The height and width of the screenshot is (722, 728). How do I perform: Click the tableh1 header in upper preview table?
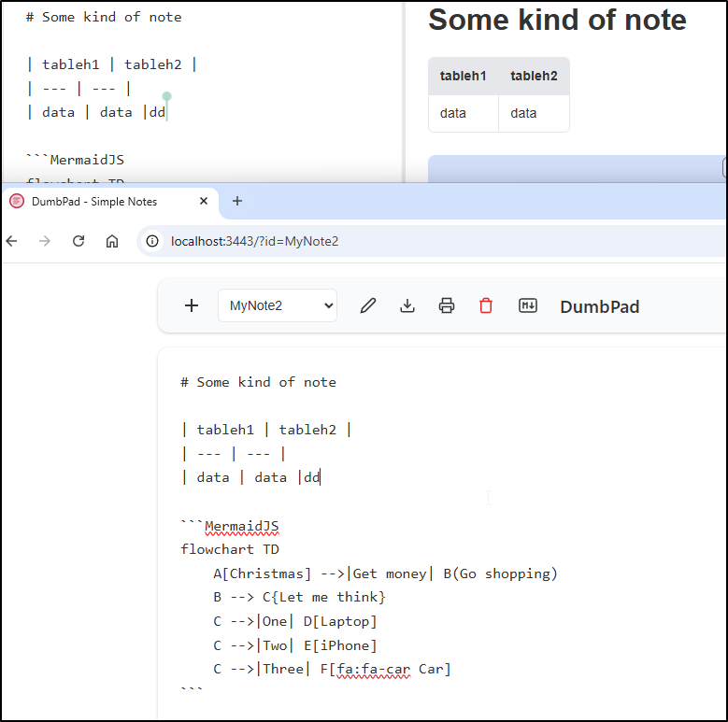point(463,76)
